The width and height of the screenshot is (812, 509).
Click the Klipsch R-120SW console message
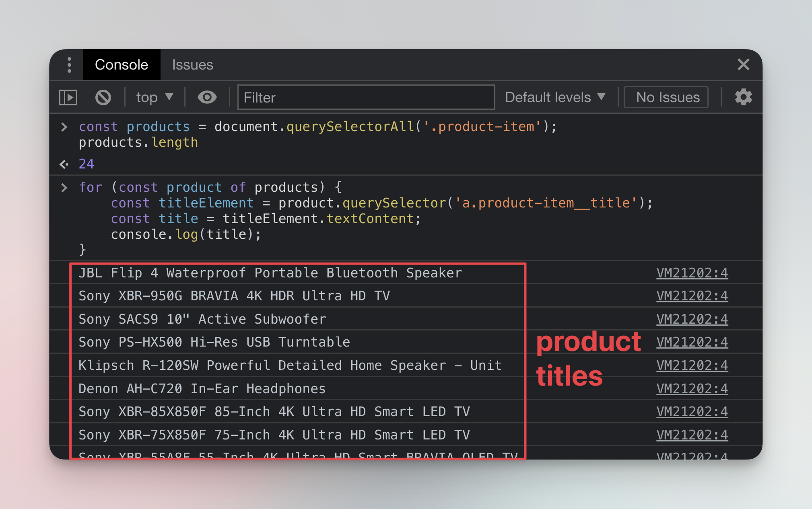[290, 365]
